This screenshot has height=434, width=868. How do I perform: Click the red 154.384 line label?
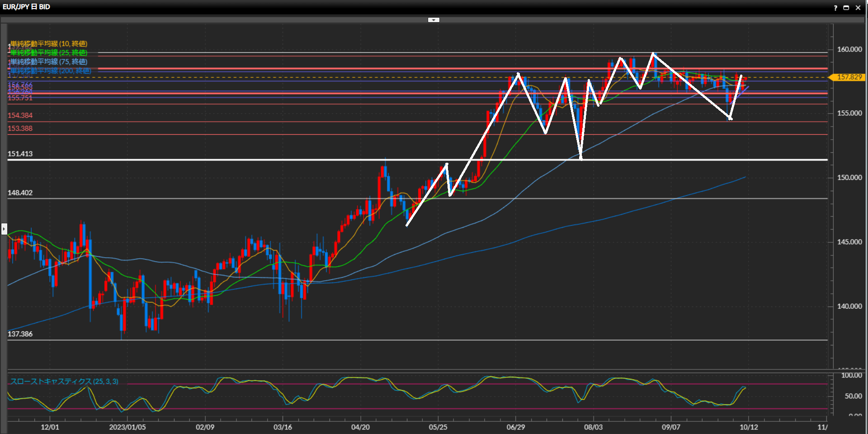(20, 115)
